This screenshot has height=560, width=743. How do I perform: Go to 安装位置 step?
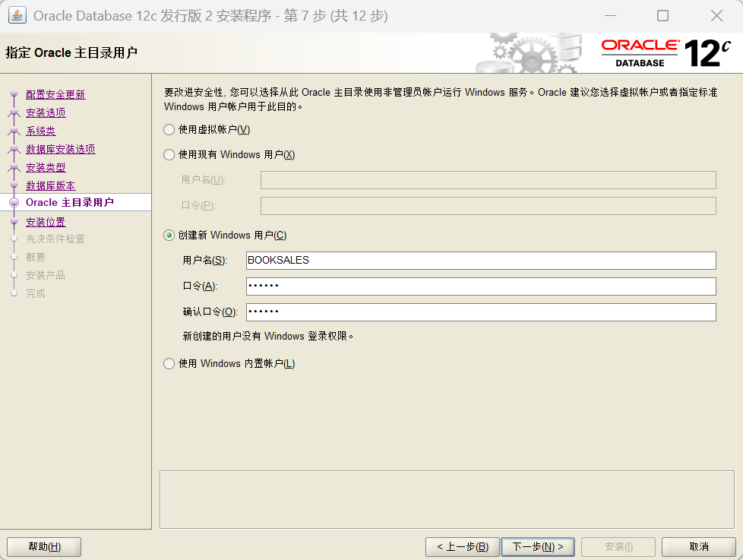click(x=46, y=222)
